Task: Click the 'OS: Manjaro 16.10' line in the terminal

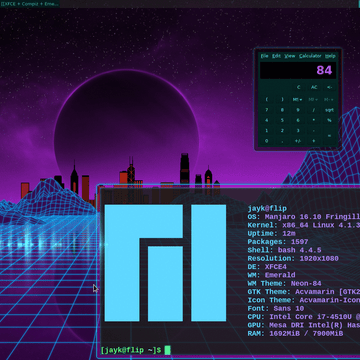Action: click(304, 217)
